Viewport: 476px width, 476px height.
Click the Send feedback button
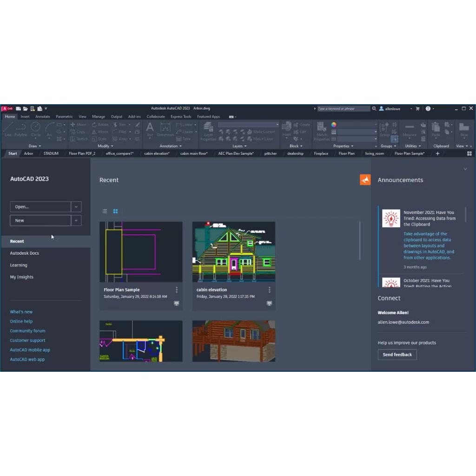(397, 355)
